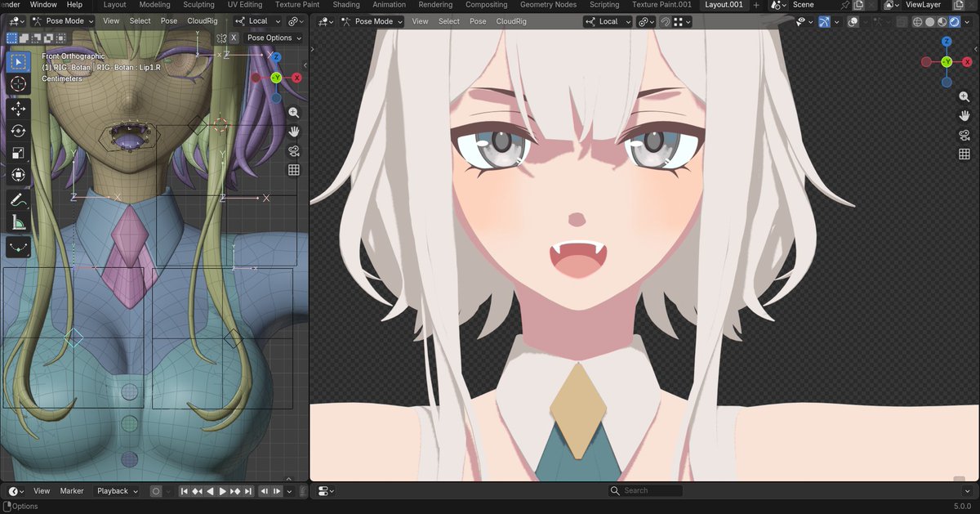Select the Measure ruler tool
Viewport: 980px width, 514px height.
[x=18, y=222]
